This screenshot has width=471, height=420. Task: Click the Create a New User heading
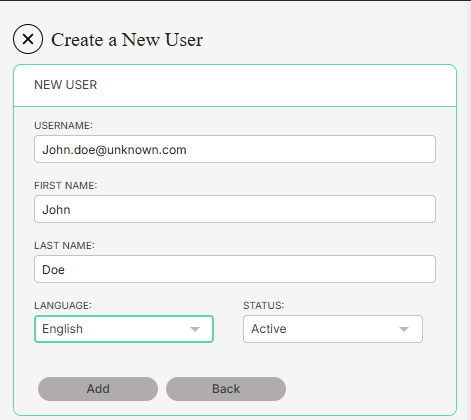point(127,40)
